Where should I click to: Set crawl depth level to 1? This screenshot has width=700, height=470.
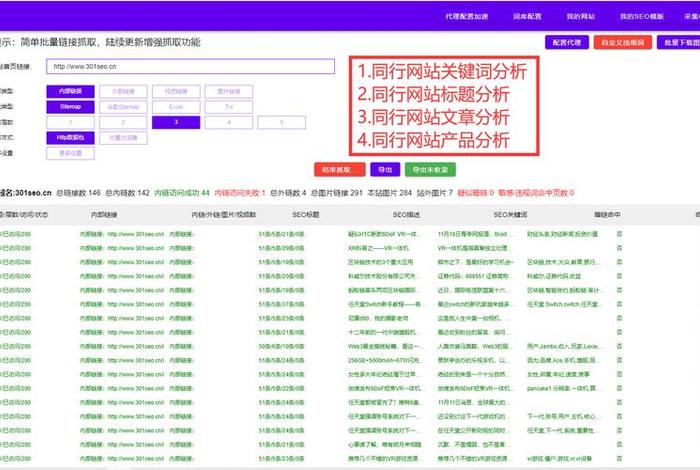[71, 122]
